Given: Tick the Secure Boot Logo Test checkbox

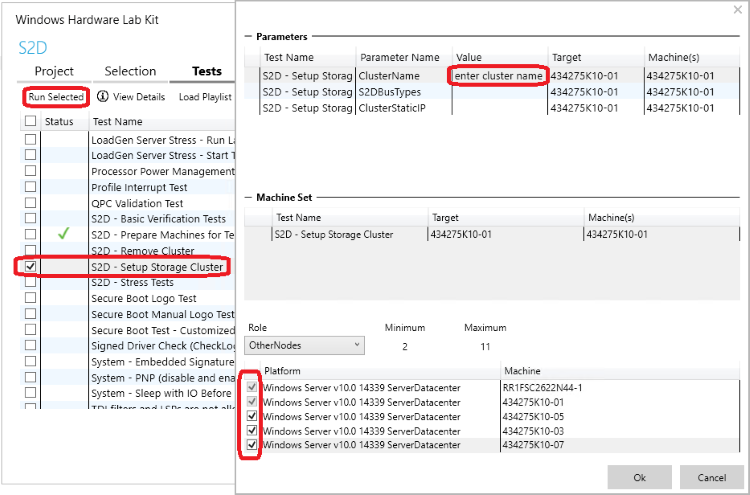Looking at the screenshot, I should coord(31,298).
